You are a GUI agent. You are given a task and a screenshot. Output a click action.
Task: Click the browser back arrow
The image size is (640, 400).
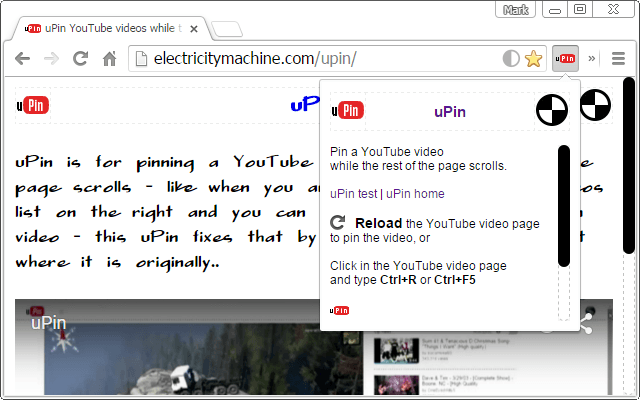point(22,59)
